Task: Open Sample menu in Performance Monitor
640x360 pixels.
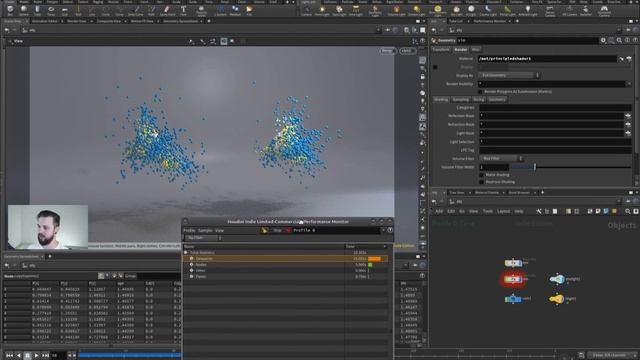Action: (x=205, y=231)
